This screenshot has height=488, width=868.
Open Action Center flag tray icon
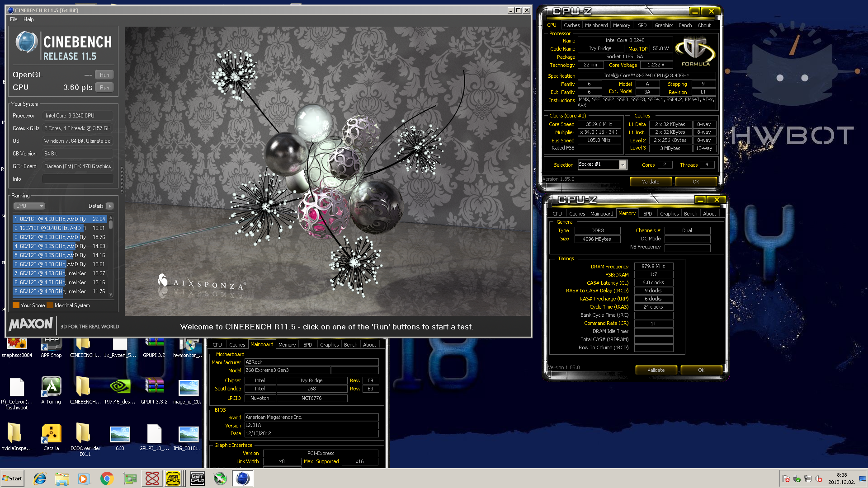pos(786,479)
